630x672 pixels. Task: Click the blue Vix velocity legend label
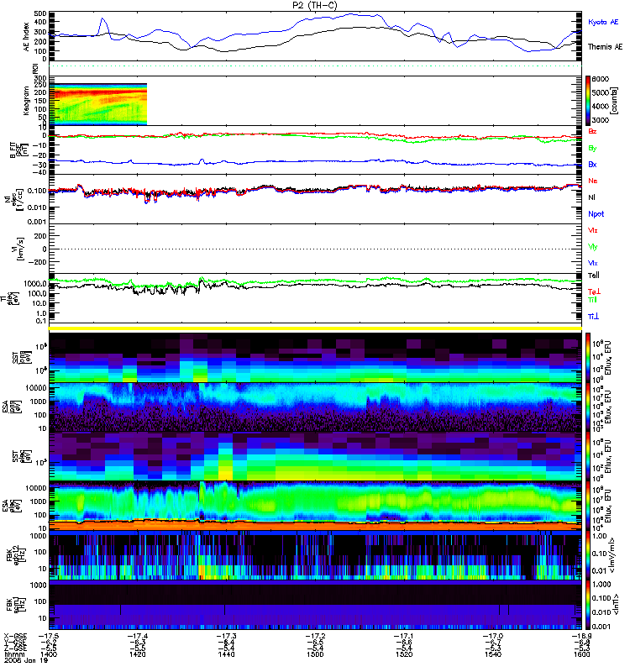coord(592,263)
